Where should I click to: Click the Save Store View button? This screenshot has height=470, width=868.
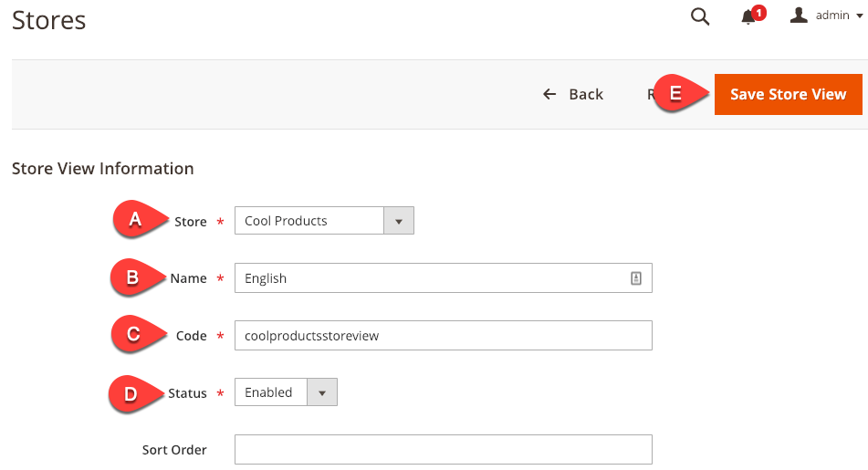point(788,94)
